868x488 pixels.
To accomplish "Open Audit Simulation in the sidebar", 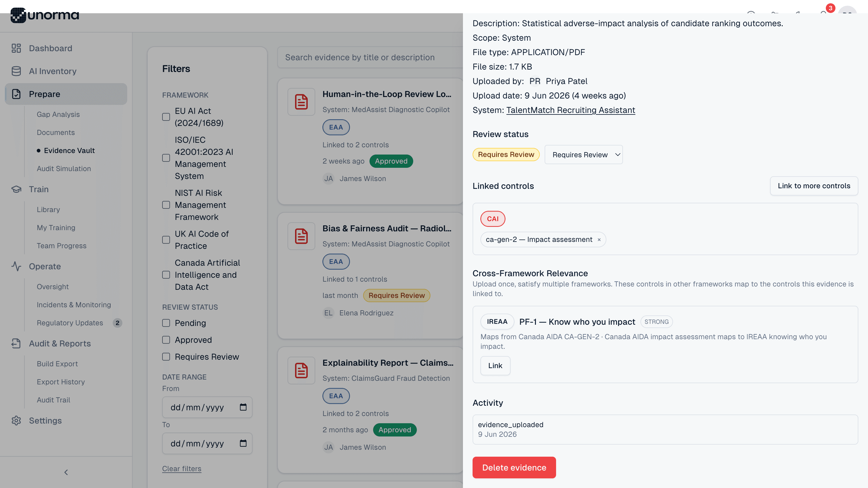I will [x=64, y=168].
